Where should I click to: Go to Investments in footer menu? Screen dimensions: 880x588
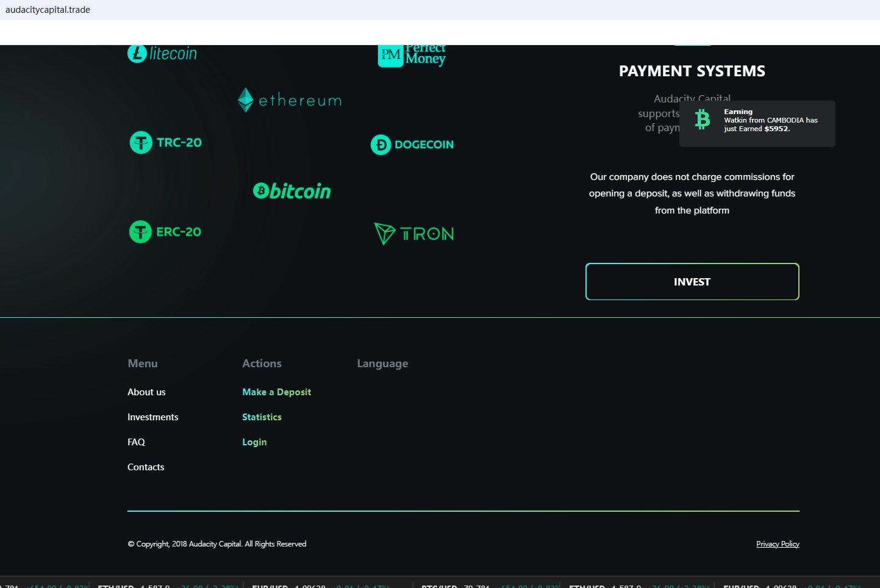point(153,417)
